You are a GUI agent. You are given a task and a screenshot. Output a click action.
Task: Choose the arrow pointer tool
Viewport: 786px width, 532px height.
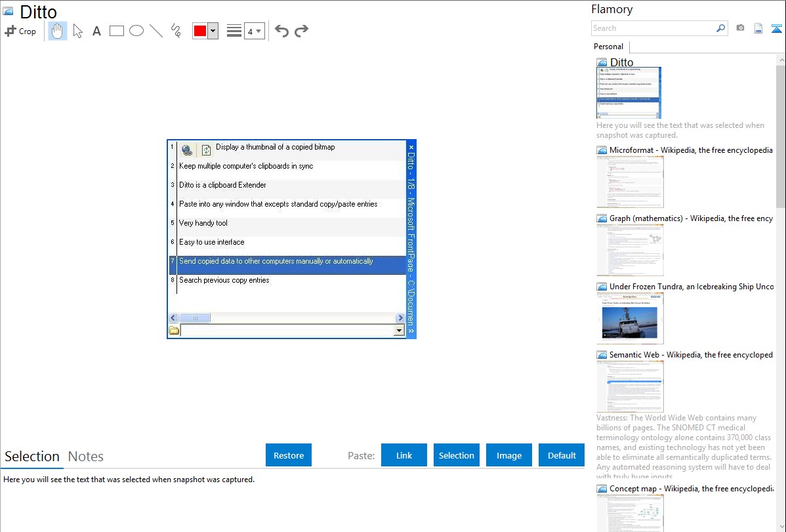77,31
